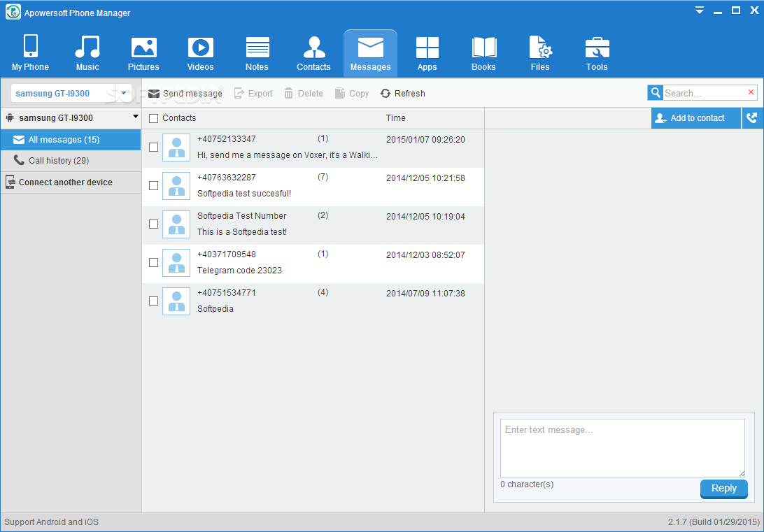764x532 pixels.
Task: Open the Tools section
Action: (597, 53)
